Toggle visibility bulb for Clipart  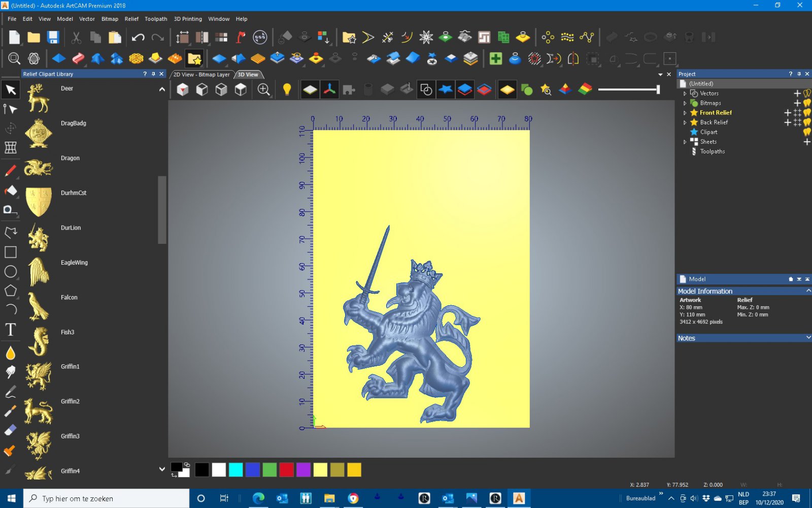coord(807,132)
